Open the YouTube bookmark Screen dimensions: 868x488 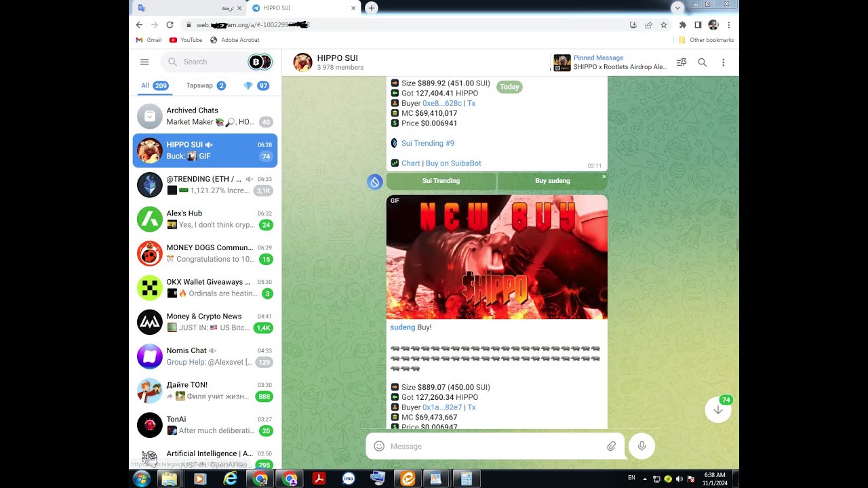coord(186,40)
